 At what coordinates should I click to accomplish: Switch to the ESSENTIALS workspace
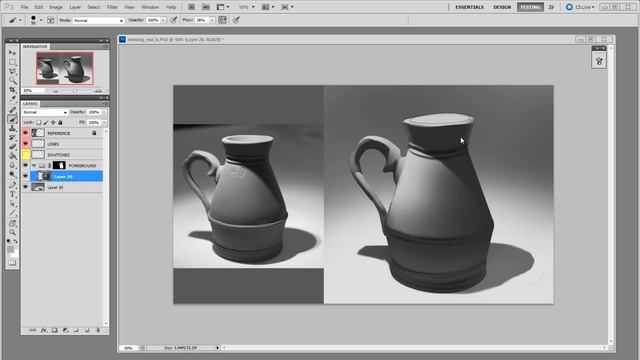click(x=469, y=7)
